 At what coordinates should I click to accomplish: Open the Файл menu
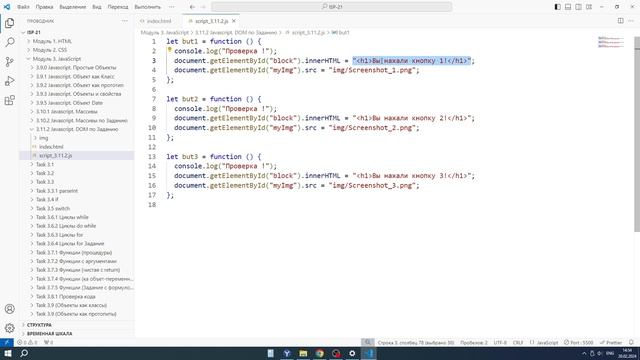pos(23,7)
